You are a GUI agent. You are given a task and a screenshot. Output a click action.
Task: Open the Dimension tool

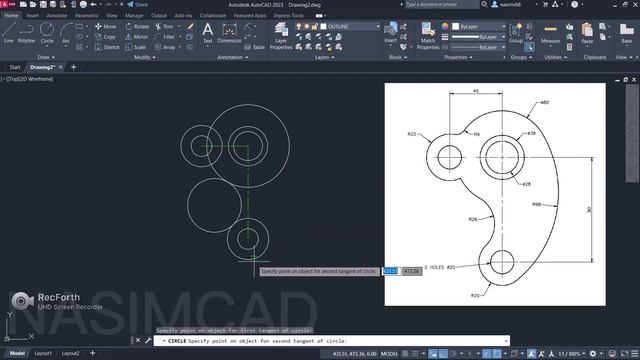[x=229, y=32]
